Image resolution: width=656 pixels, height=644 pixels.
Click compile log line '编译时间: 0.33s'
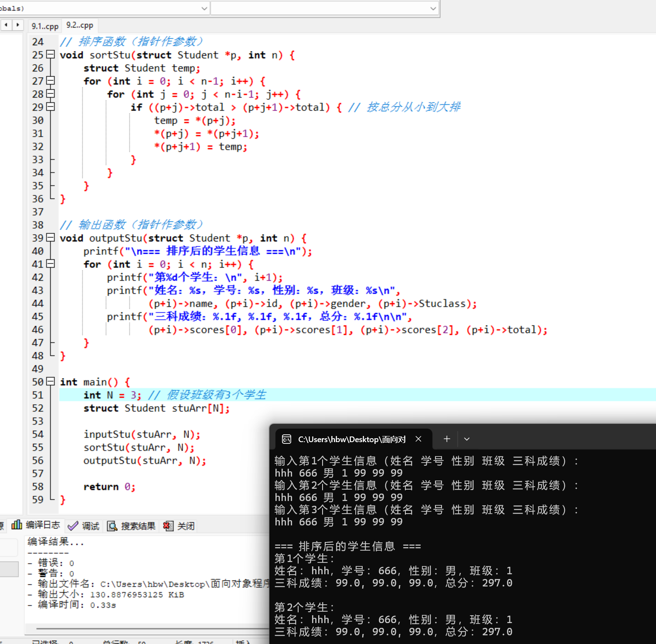(72, 605)
